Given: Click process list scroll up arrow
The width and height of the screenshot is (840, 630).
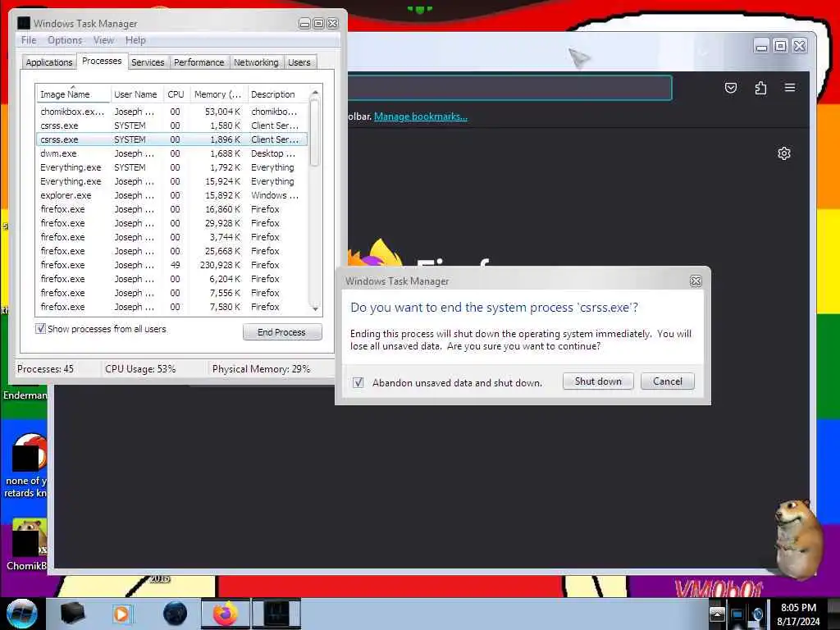Looking at the screenshot, I should [x=315, y=93].
